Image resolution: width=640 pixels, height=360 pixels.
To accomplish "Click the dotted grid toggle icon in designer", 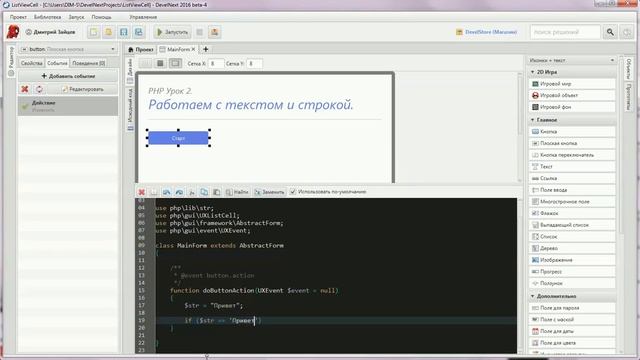I will coord(145,63).
